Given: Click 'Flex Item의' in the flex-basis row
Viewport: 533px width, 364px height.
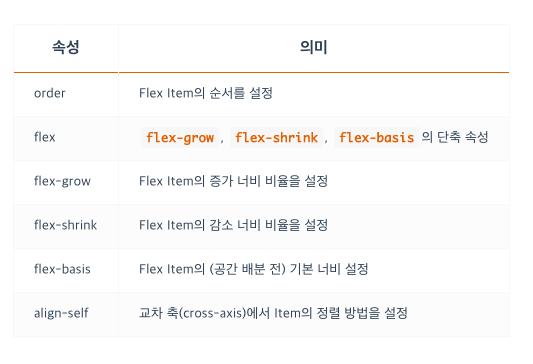Looking at the screenshot, I should [x=172, y=269].
